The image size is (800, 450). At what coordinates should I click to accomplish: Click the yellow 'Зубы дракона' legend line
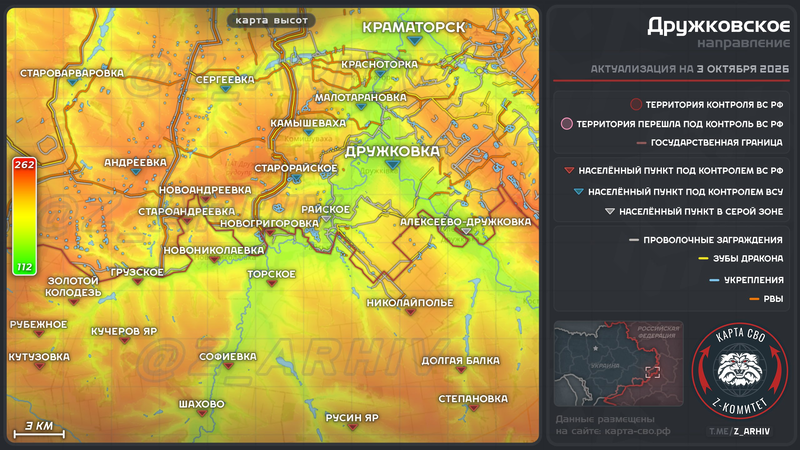[x=703, y=259]
